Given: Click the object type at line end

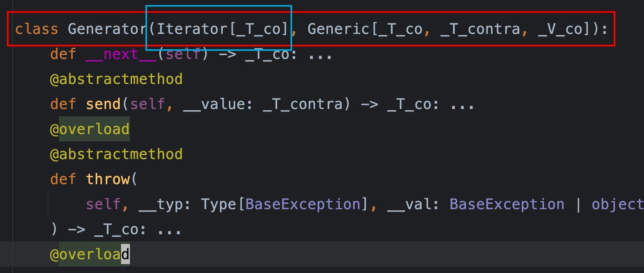Looking at the screenshot, I should [x=618, y=204].
